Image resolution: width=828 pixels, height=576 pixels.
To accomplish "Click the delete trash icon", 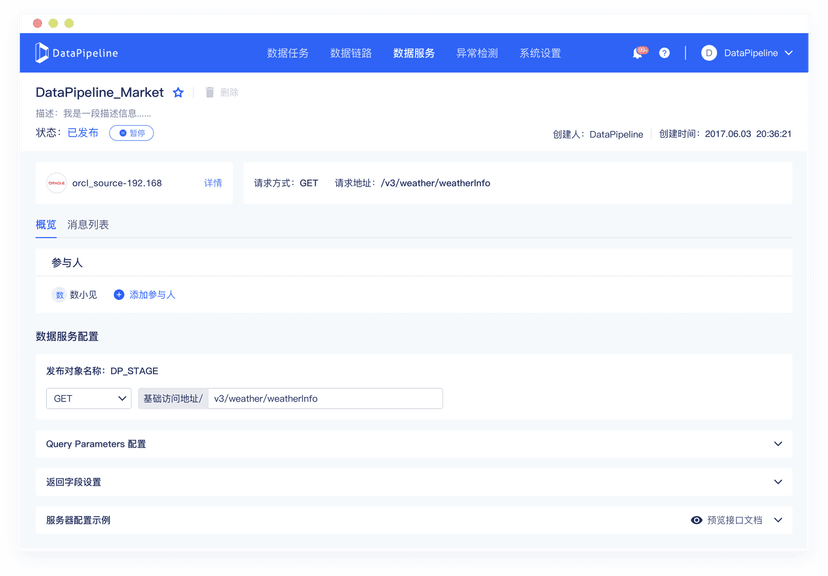I will pyautogui.click(x=210, y=93).
